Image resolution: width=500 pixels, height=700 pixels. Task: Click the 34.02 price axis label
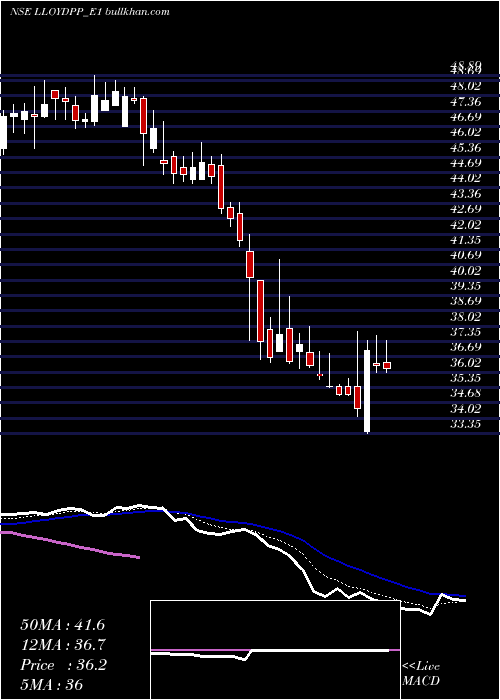(x=466, y=409)
